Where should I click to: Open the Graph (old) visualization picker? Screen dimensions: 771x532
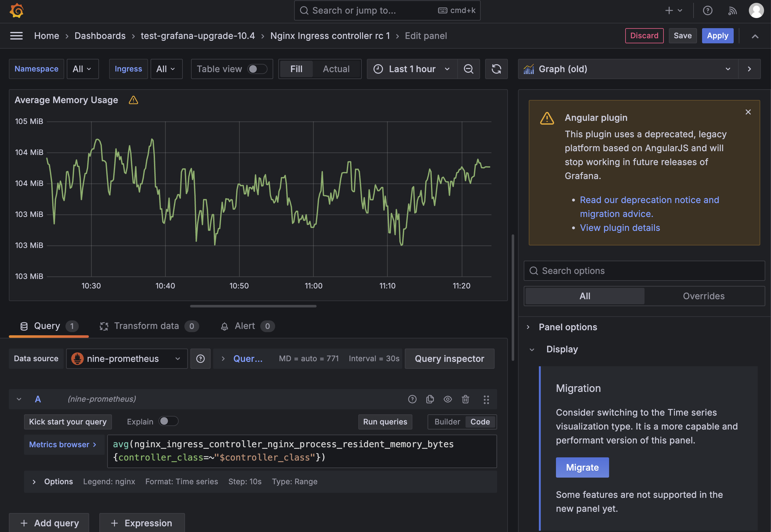click(628, 69)
